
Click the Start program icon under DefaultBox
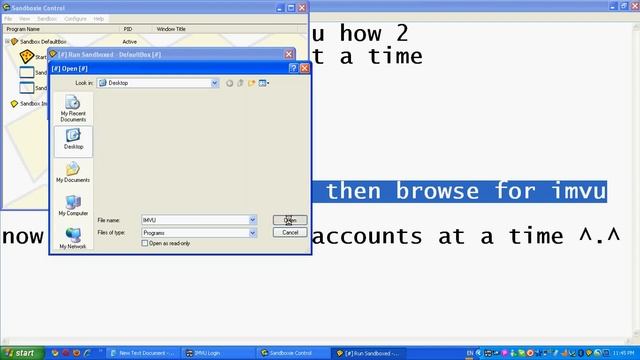point(27,56)
